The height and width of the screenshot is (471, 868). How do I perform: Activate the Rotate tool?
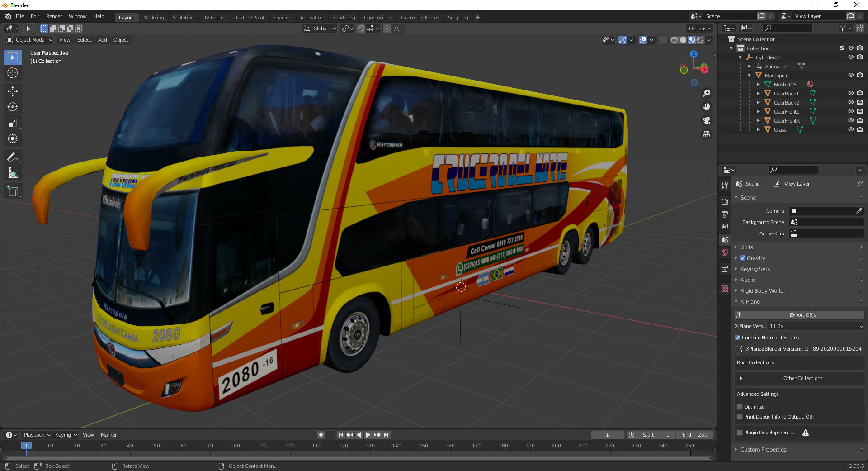[x=13, y=107]
